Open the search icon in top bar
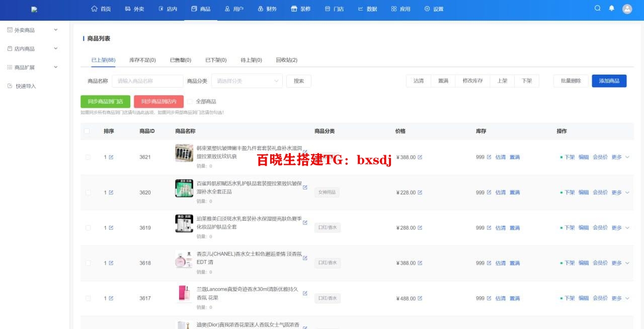This screenshot has width=644, height=329. tap(598, 9)
